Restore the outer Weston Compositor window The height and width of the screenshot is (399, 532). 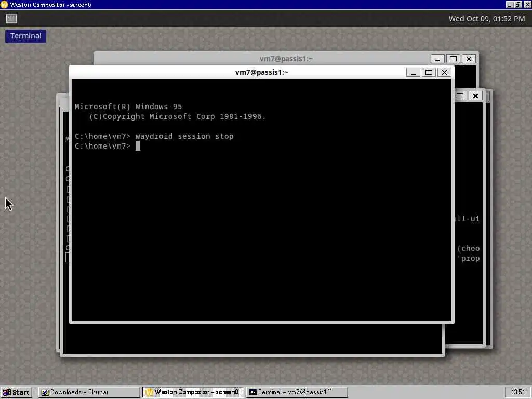coord(518,4)
